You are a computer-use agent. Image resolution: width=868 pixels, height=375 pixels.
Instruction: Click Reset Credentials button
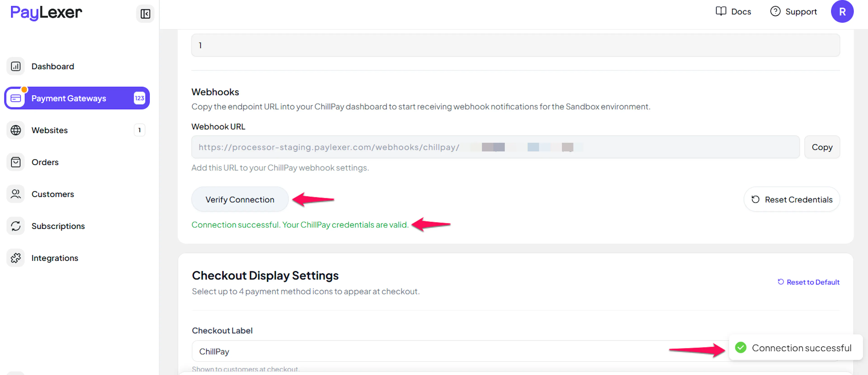point(792,200)
